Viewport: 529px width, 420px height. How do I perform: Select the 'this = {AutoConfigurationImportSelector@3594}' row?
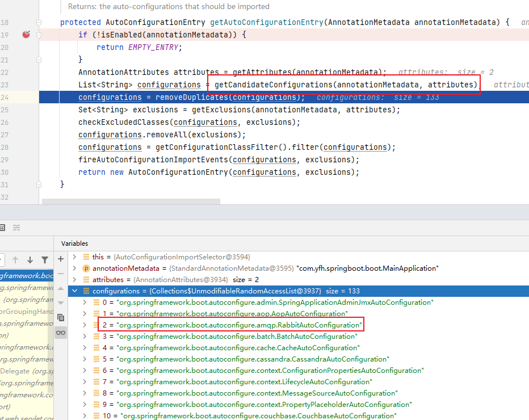coord(299,257)
